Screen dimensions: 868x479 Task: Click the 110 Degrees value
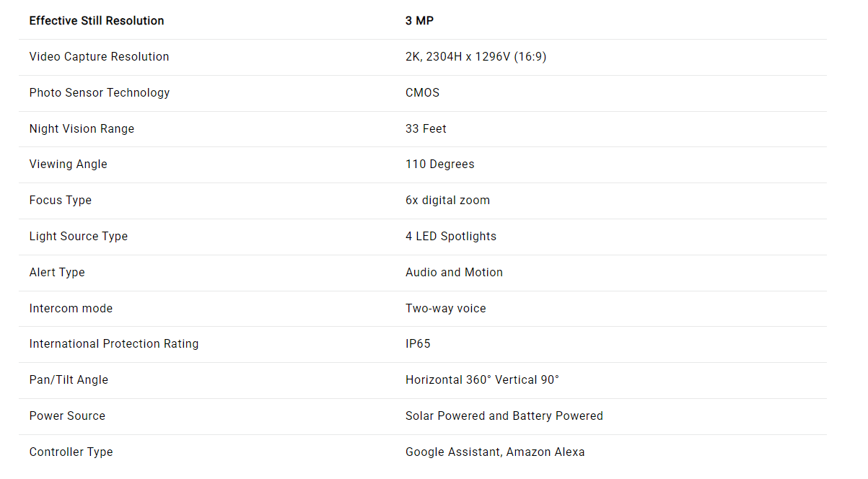[x=439, y=164]
